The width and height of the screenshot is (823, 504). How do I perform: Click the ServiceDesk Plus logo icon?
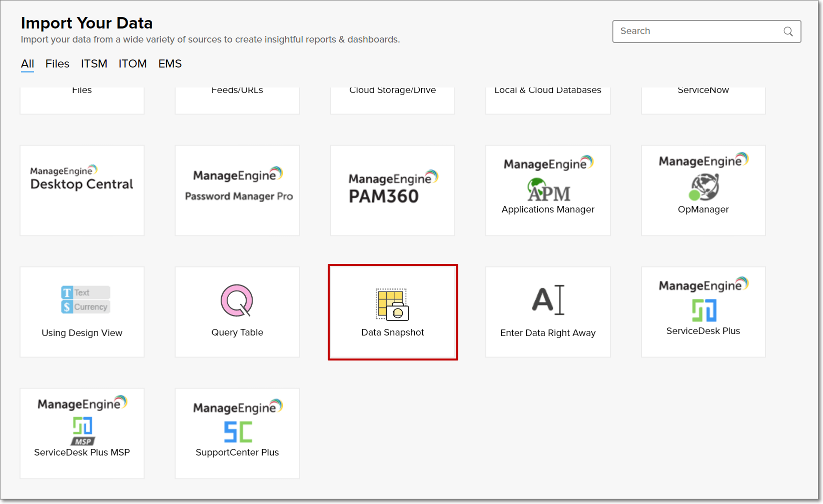coord(704,310)
